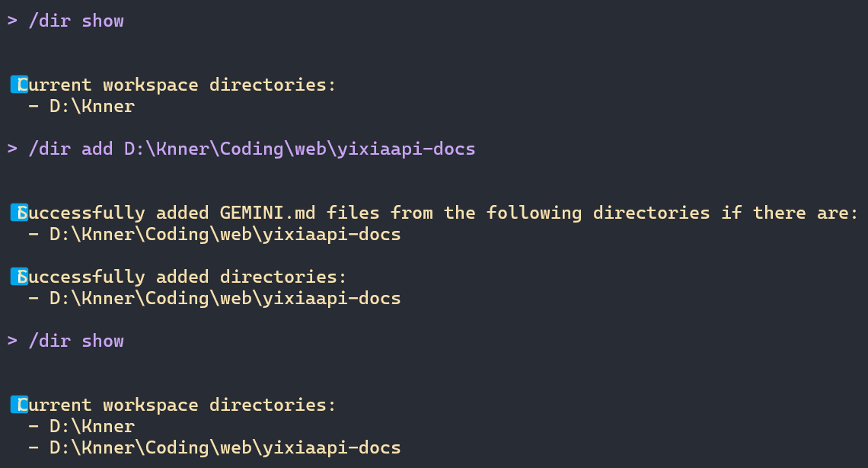This screenshot has width=868, height=468.
Task: Click the yixiaapi-docs path under the GEMINI.md message
Action: [225, 234]
